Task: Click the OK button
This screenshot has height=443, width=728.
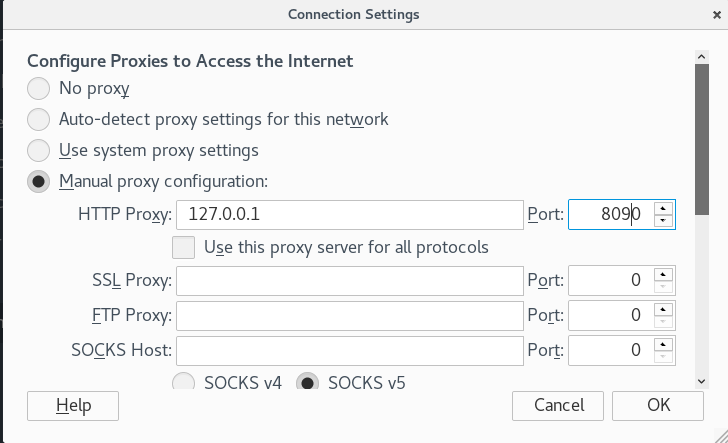Action: [x=658, y=405]
